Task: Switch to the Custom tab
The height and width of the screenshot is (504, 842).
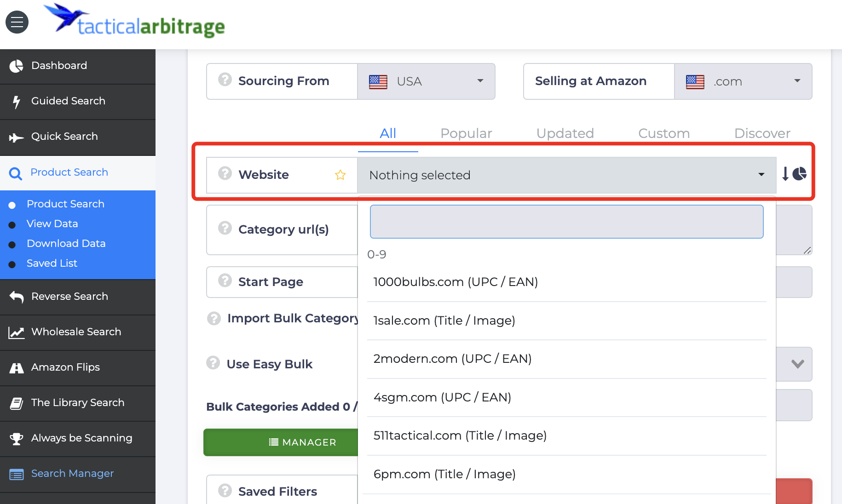Action: click(x=664, y=133)
